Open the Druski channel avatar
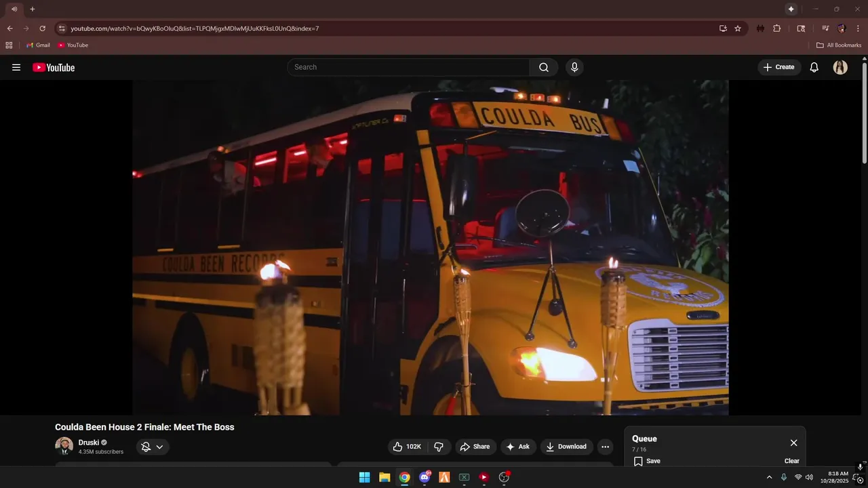The height and width of the screenshot is (488, 868). pos(64,446)
